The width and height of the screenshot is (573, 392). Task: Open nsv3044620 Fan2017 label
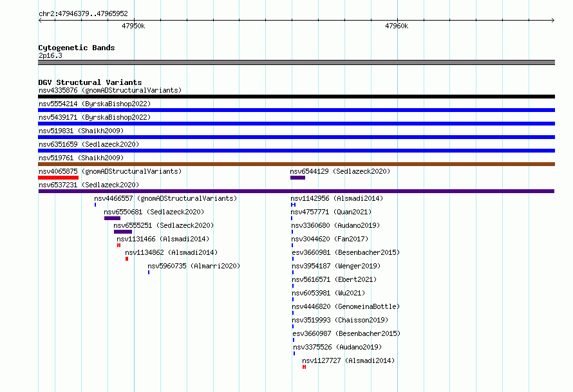(x=330, y=239)
